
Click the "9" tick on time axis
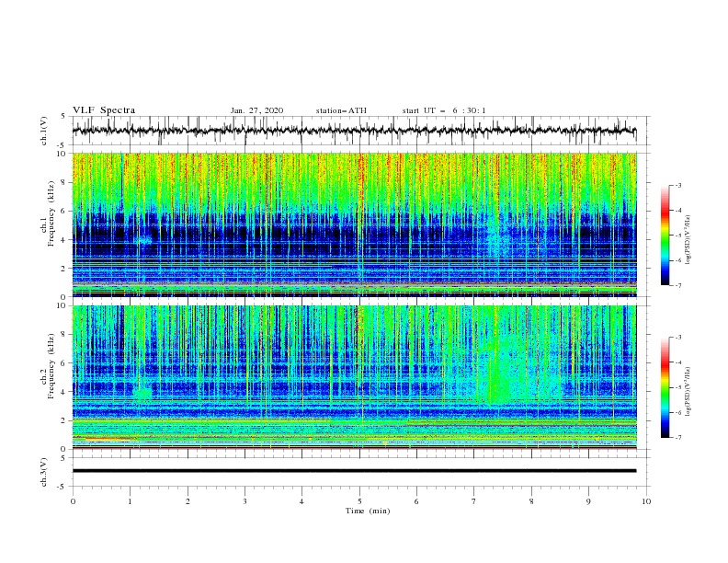click(x=588, y=501)
